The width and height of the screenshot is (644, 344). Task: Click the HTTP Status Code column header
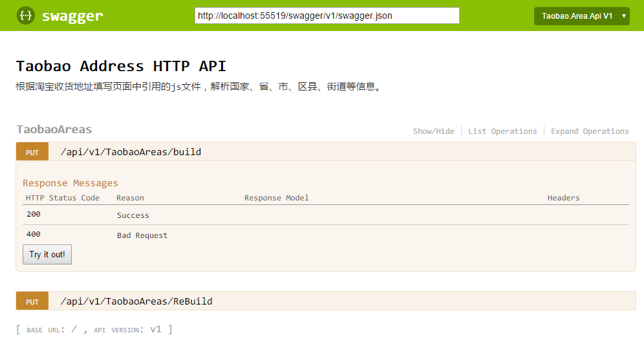63,198
